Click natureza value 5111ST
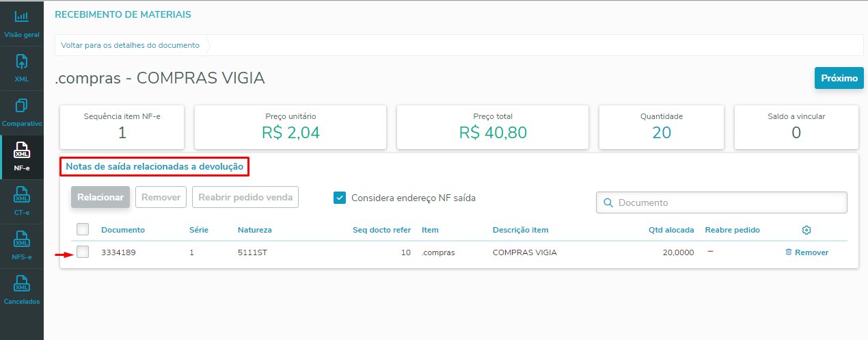This screenshot has width=868, height=340. coord(253,252)
